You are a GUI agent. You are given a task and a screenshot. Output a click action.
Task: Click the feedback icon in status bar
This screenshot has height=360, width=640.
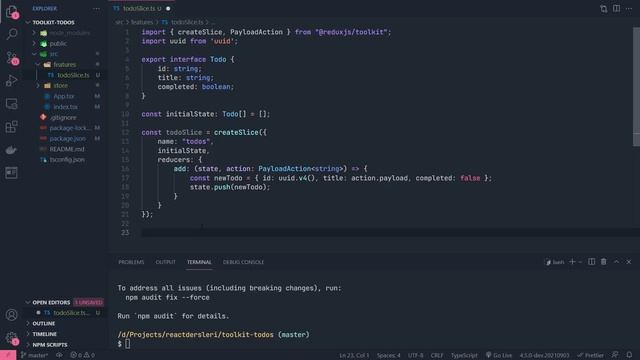point(615,355)
